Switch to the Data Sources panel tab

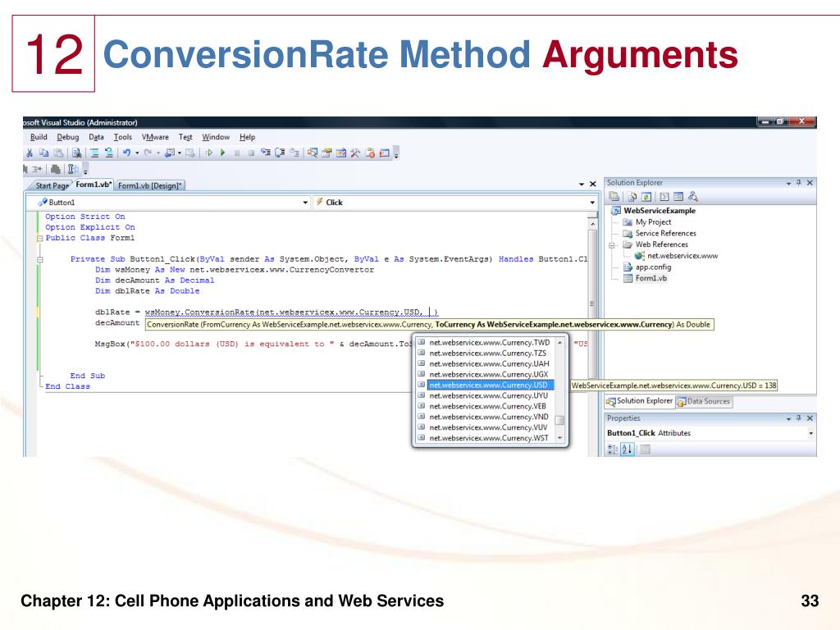703,401
